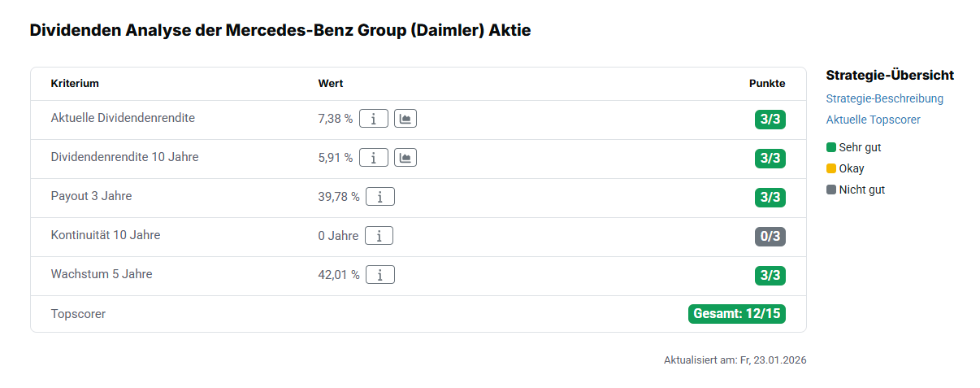Click yellow Okay legend swatch

pos(831,169)
